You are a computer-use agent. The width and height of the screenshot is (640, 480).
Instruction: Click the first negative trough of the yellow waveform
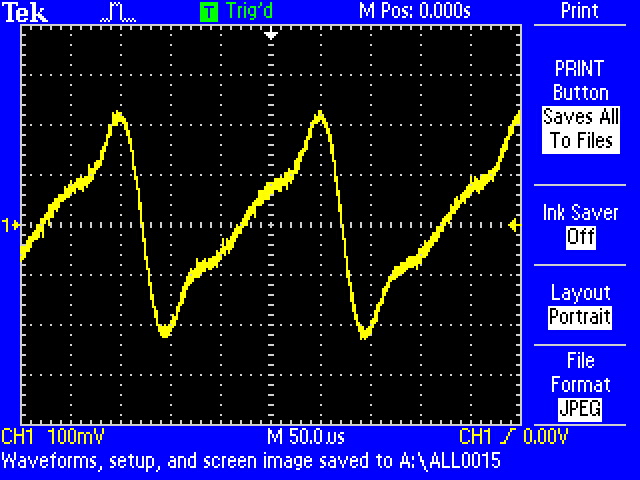tap(165, 332)
